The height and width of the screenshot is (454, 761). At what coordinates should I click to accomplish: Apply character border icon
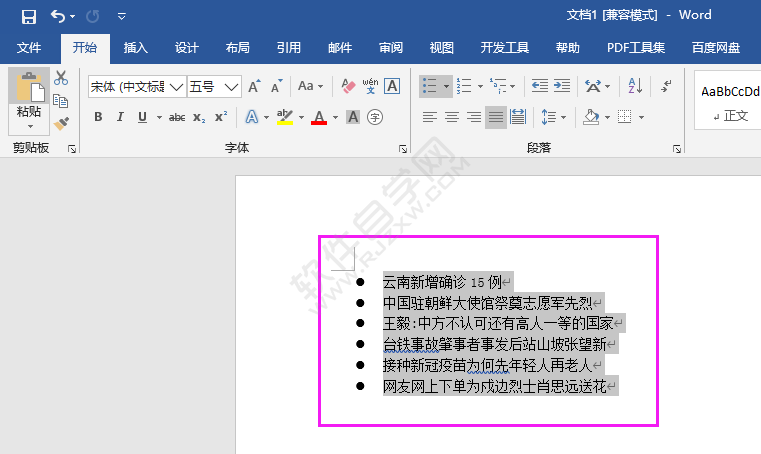click(392, 86)
